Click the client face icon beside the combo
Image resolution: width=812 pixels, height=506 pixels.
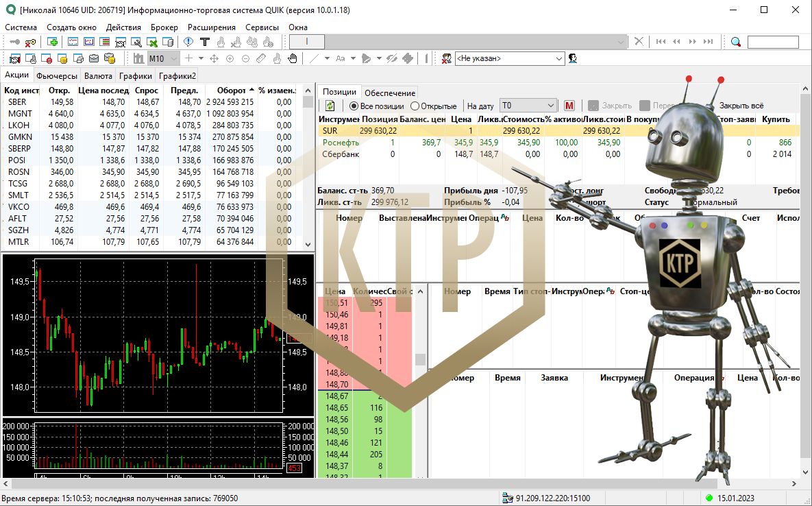point(573,58)
